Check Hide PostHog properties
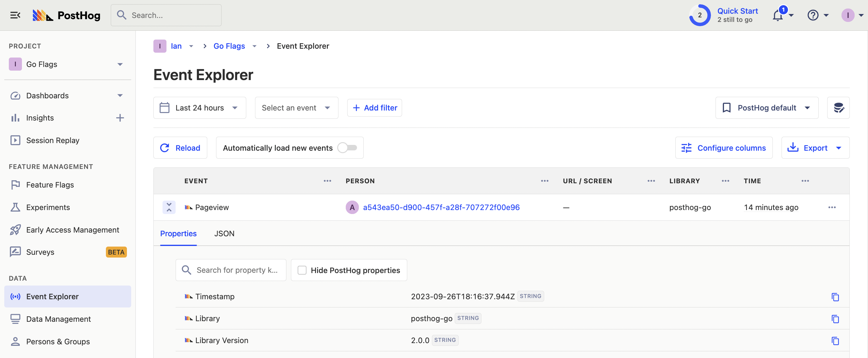Viewport: 868px width, 358px height. point(302,270)
